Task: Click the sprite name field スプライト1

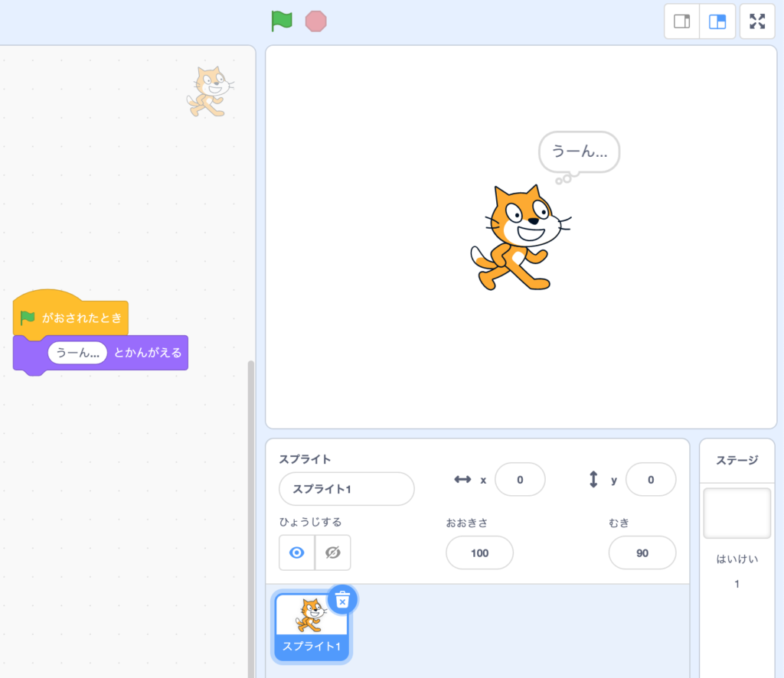Action: point(346,489)
